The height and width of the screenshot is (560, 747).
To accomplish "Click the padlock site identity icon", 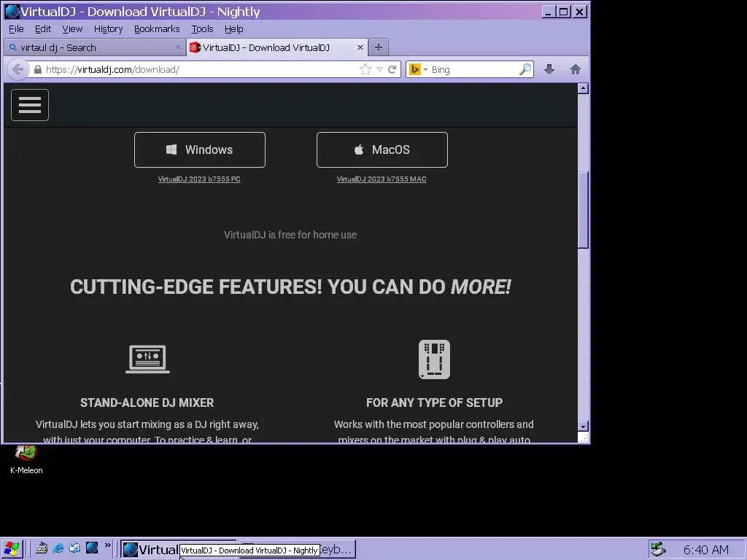I will (38, 69).
